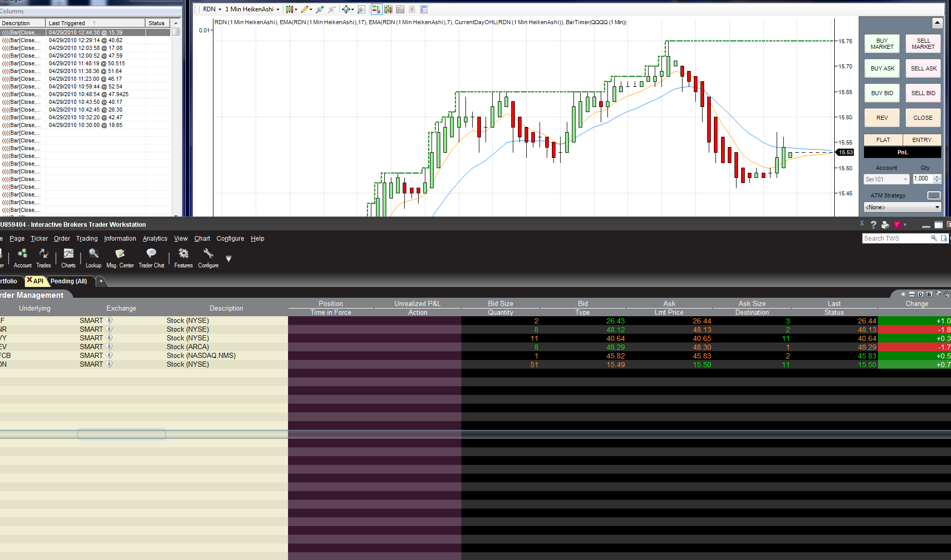This screenshot has width=951, height=560.
Task: Open the Configure wrench icon
Action: (x=208, y=258)
